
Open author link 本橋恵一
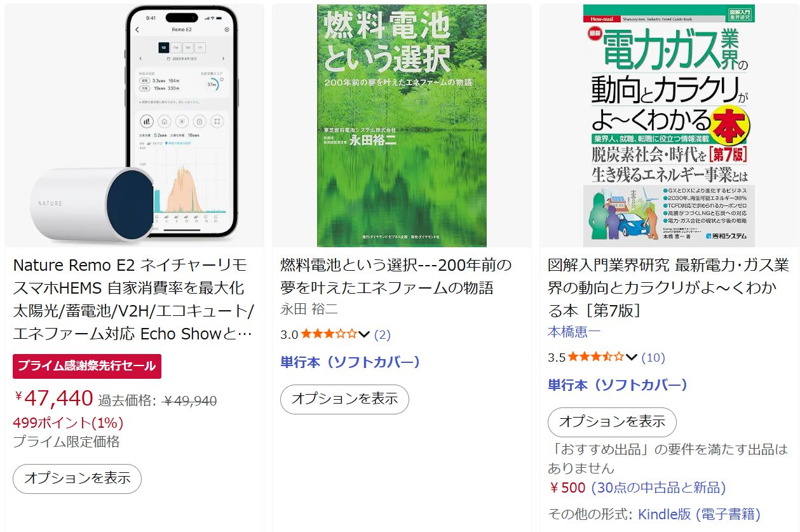[574, 332]
